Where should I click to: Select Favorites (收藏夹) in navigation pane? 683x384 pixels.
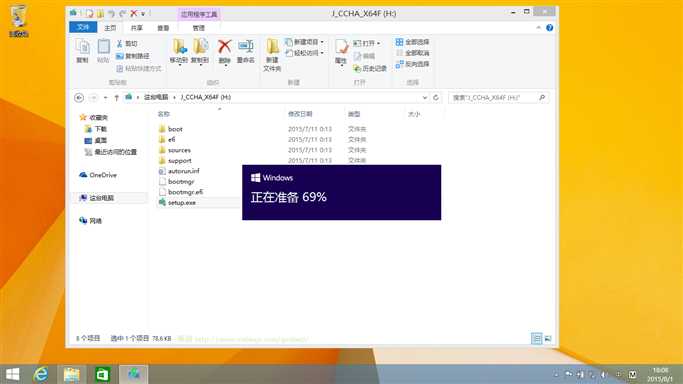(98, 117)
